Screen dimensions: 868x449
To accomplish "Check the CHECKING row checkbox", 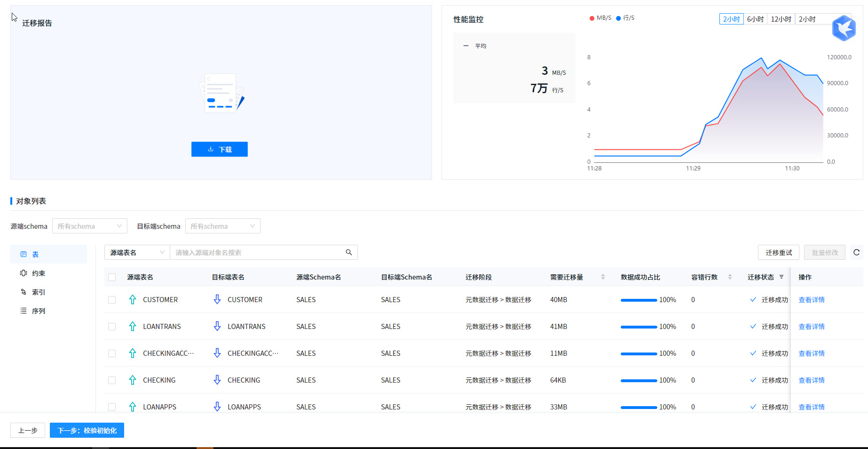I will pos(112,380).
